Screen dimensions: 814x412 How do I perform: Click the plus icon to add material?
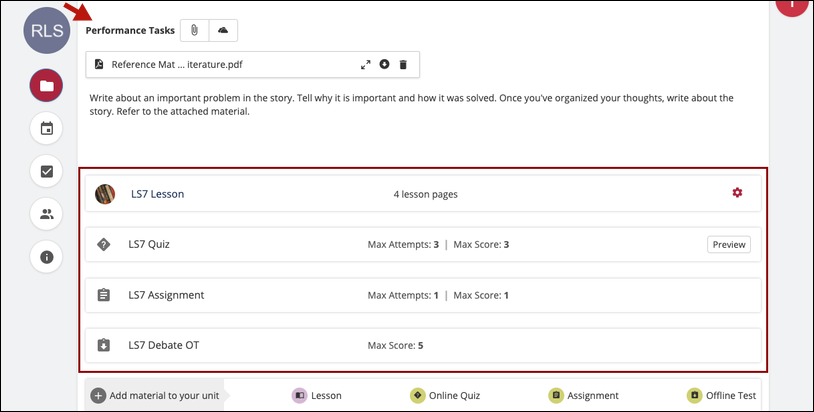pyautogui.click(x=98, y=395)
